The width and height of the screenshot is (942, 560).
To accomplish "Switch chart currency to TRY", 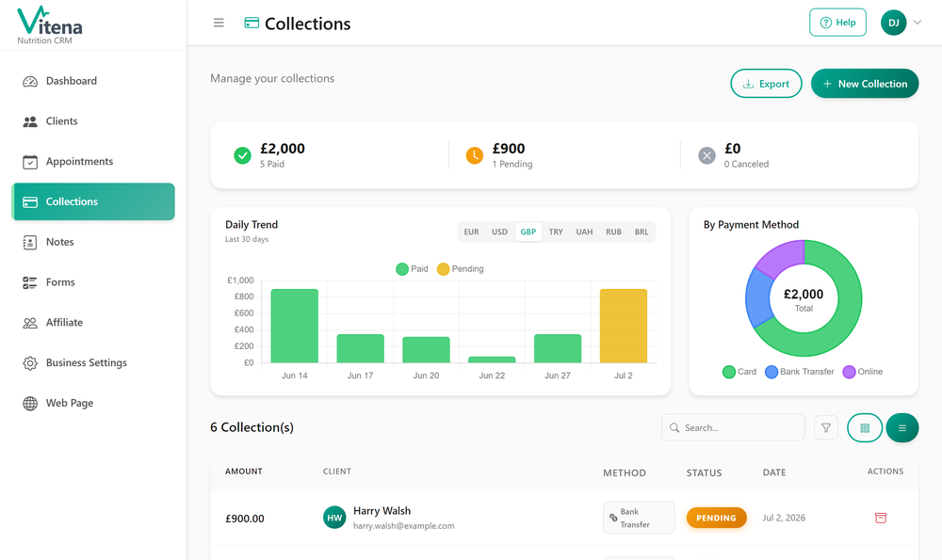I will click(x=557, y=232).
